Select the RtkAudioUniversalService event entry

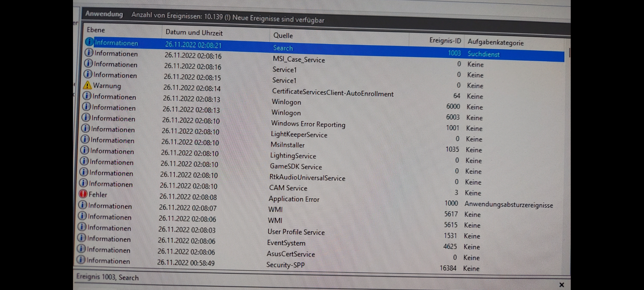coord(307,178)
